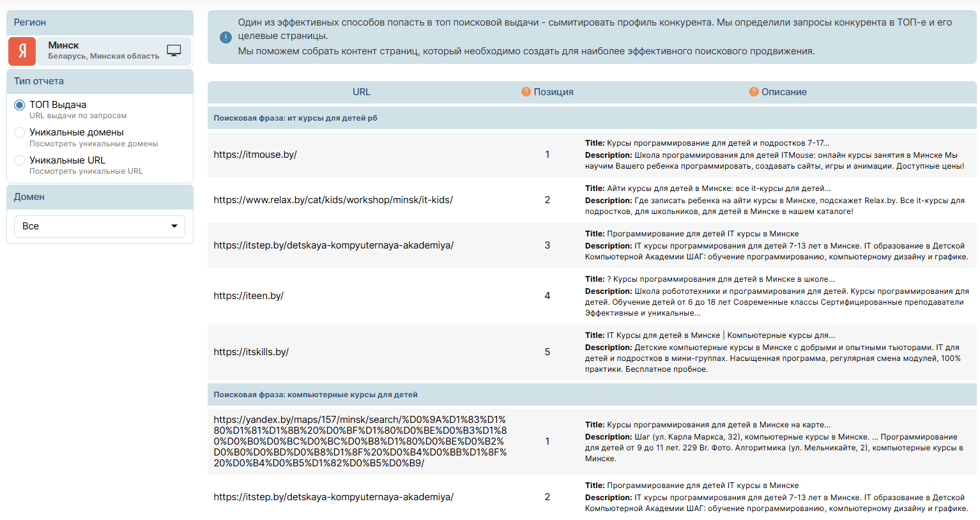
Task: Select the ТОП Выдача report type
Action: (20, 105)
